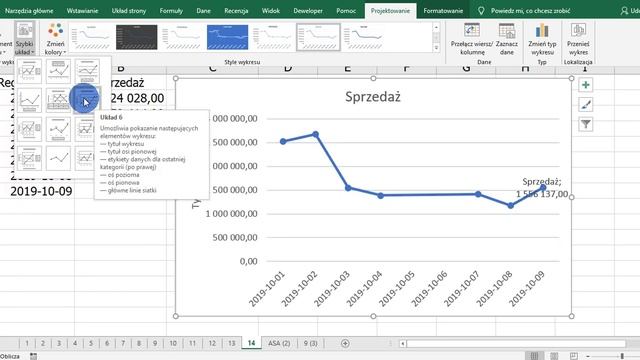Choose quick layout 10 thumbnail in gallery
640x360 pixels.
tap(29, 158)
